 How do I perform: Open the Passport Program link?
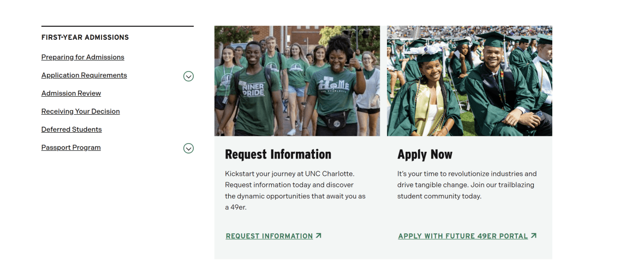click(71, 147)
